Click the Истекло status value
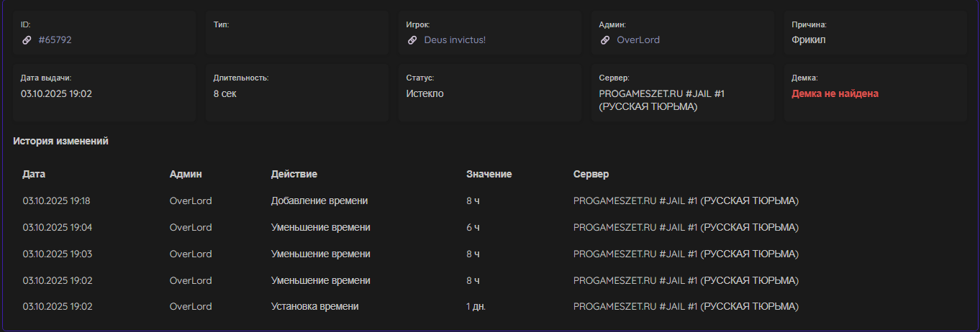This screenshot has width=980, height=332. pyautogui.click(x=425, y=93)
